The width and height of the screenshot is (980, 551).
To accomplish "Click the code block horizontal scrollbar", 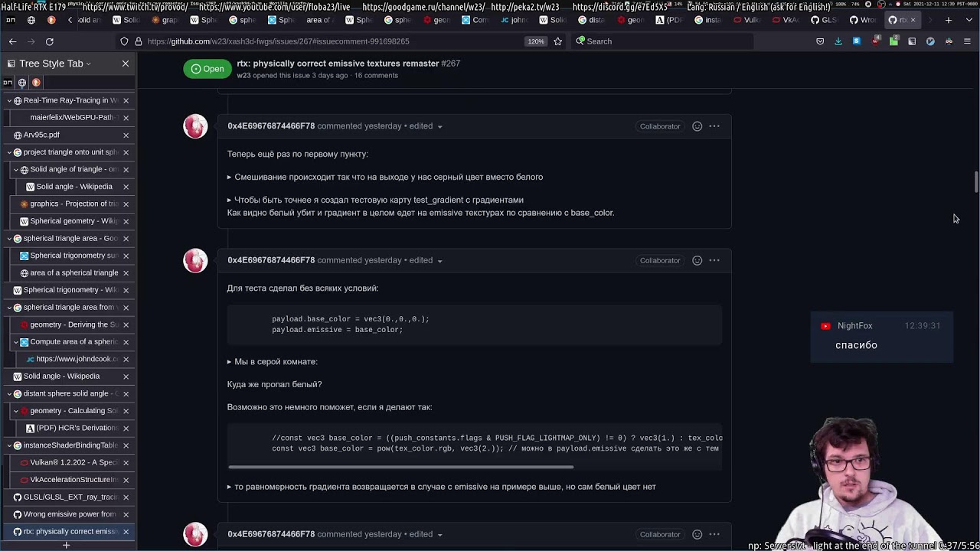I will [400, 466].
